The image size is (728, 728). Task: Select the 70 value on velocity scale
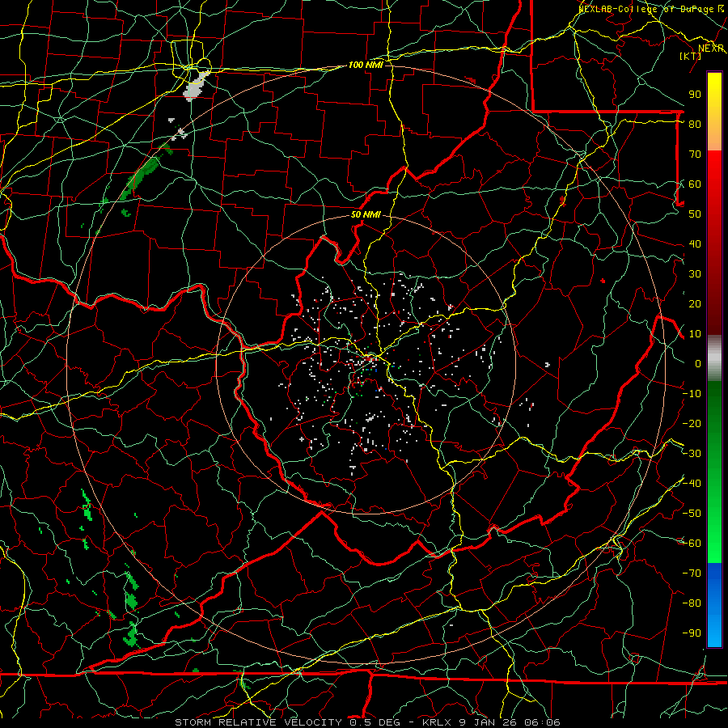[695, 154]
